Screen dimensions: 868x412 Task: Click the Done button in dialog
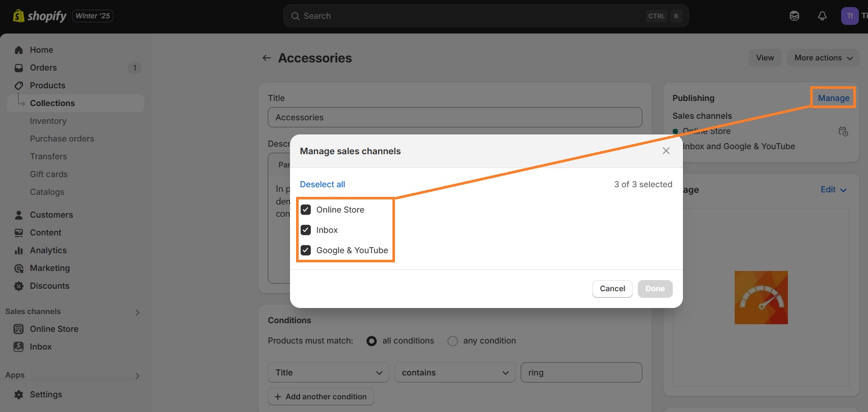coord(655,289)
